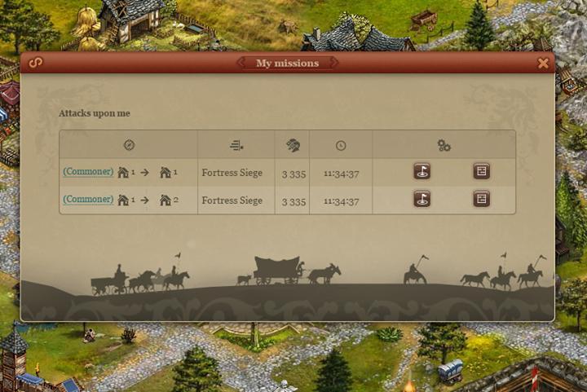Click the Fortress Siege label in the first row
Image resolution: width=587 pixels, height=392 pixels.
point(232,173)
